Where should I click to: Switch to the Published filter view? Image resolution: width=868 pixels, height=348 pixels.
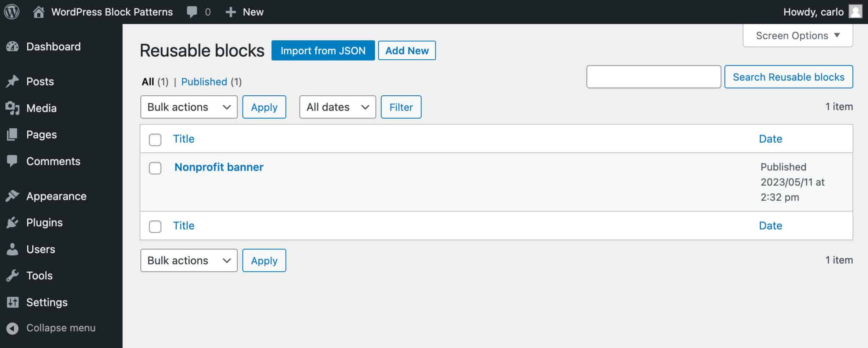[205, 81]
